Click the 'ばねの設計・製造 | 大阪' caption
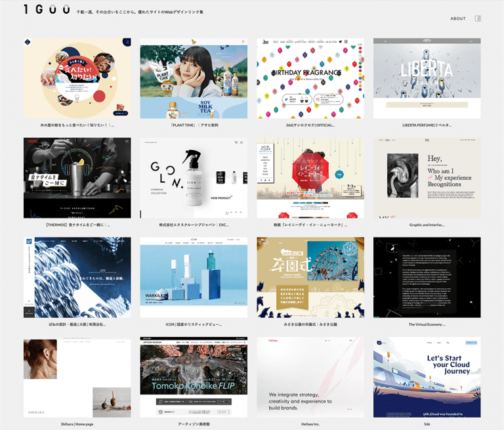 pos(77,324)
